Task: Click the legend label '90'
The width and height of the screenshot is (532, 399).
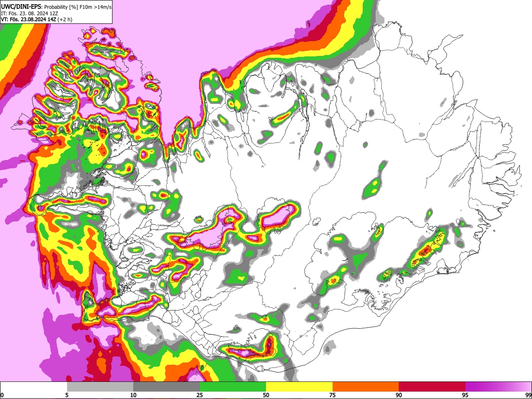Action: (x=399, y=395)
